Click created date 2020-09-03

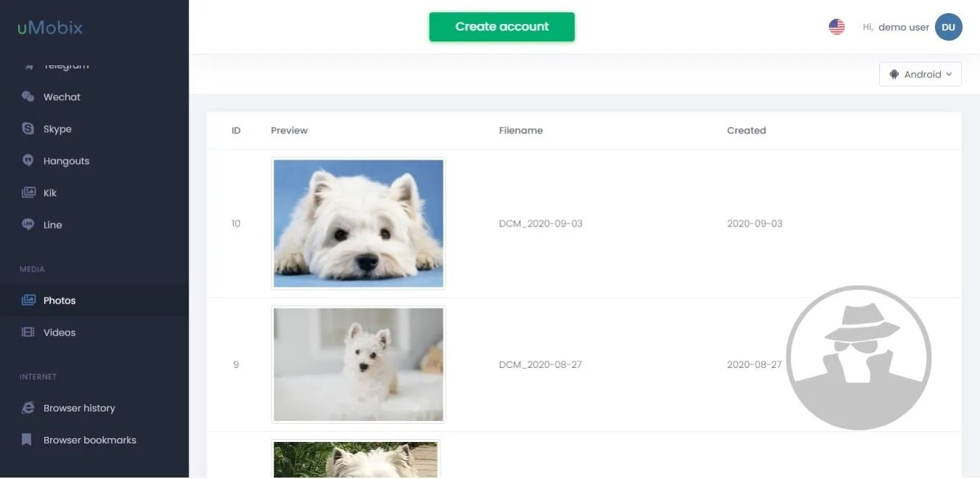[x=755, y=224]
